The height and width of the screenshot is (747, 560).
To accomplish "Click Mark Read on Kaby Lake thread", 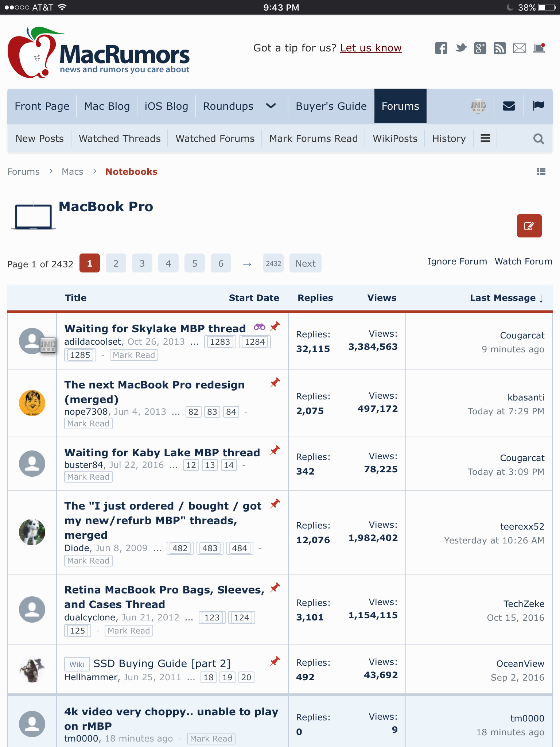I will (x=88, y=477).
